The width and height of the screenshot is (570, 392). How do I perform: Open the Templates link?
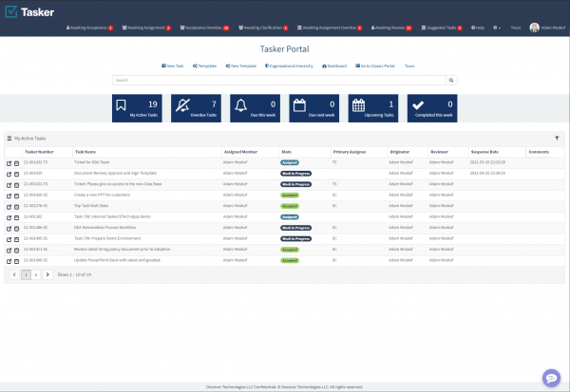[x=204, y=65]
